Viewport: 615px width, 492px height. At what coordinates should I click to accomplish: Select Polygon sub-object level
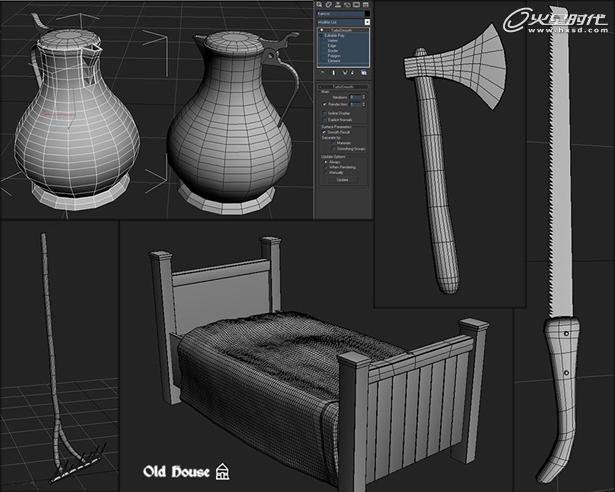tap(334, 56)
